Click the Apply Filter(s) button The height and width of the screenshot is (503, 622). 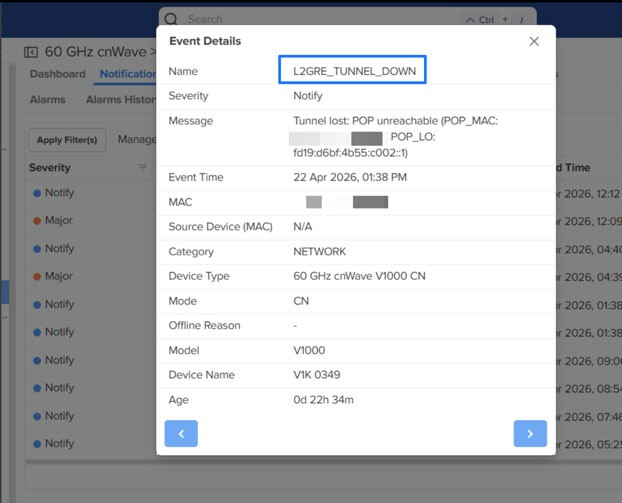(67, 140)
